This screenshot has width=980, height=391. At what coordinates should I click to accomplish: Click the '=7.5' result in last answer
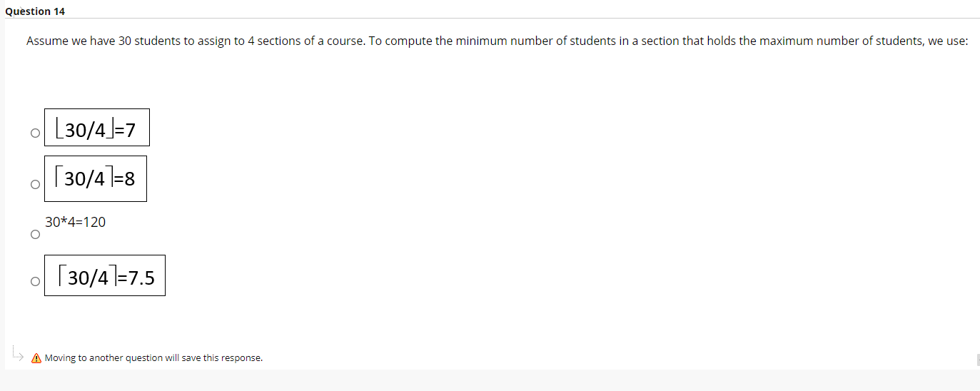(x=137, y=278)
